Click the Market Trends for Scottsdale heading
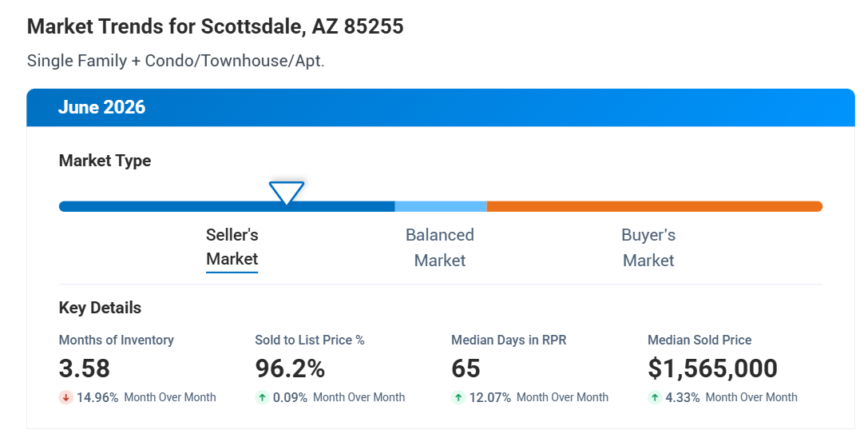This screenshot has height=442, width=868. [x=216, y=26]
